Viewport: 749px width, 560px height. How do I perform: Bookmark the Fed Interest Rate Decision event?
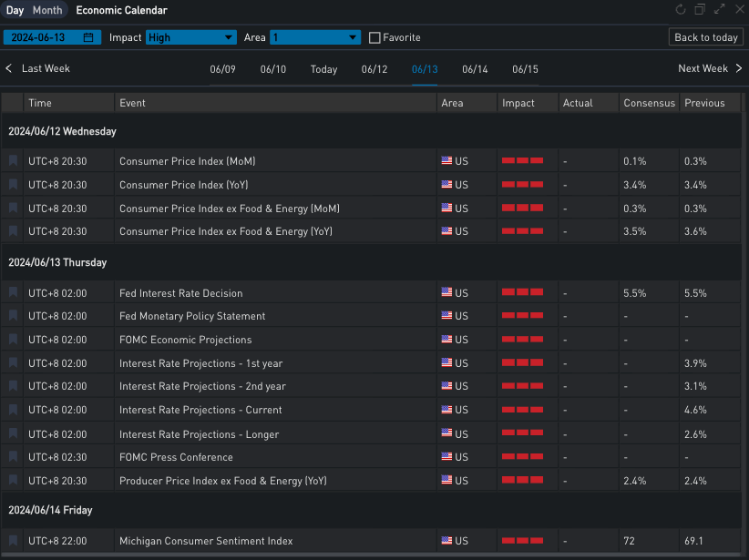[13, 292]
